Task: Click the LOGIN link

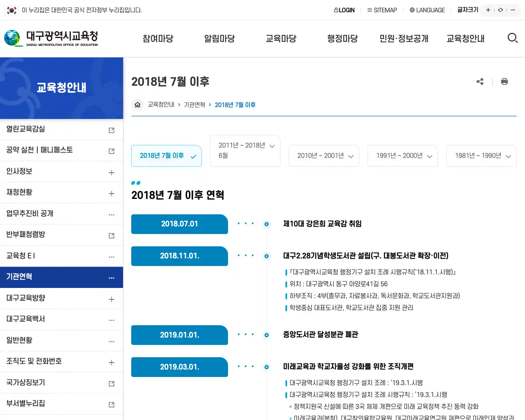Action: 344,10
